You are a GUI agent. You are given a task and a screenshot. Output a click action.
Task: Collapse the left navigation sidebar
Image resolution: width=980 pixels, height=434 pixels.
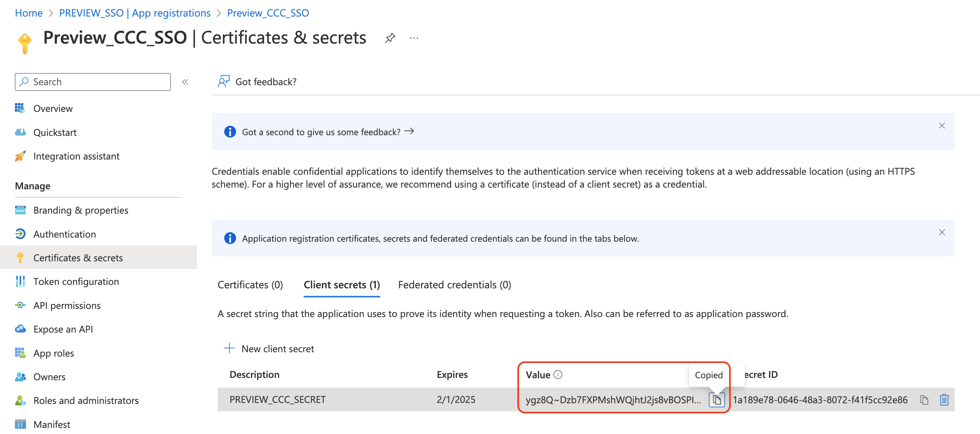point(185,82)
